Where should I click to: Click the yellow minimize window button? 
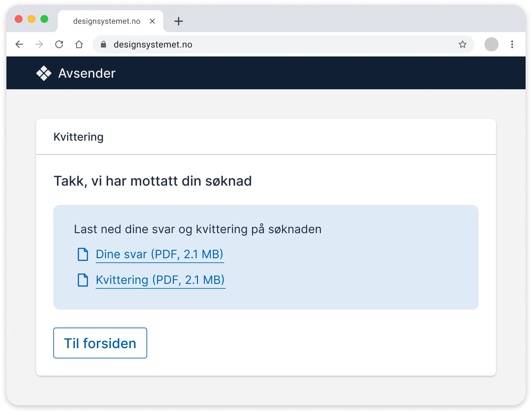tap(31, 19)
